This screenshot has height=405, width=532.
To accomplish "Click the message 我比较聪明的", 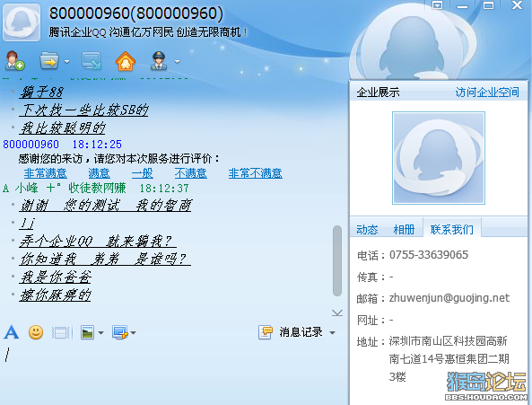I will tap(63, 128).
